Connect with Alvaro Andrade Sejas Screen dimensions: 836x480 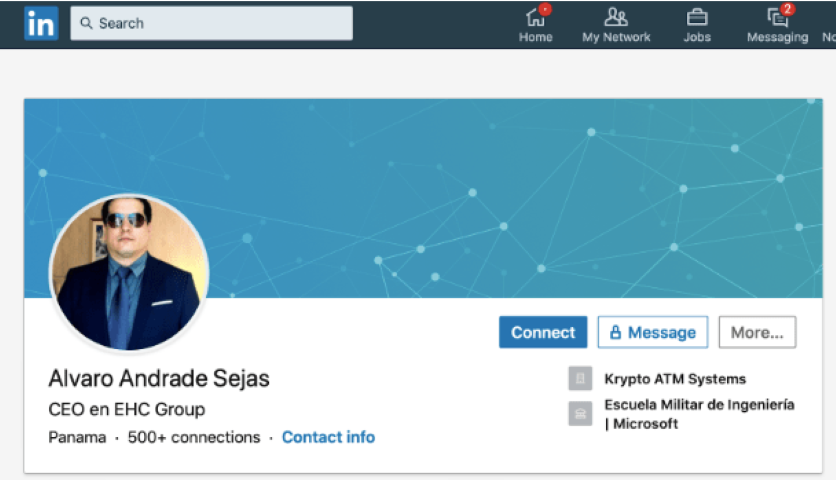(x=543, y=332)
